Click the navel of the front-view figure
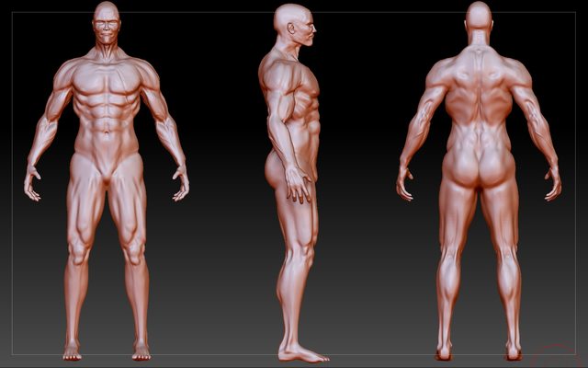Screen dimensions: 588x368 [x=107, y=132]
